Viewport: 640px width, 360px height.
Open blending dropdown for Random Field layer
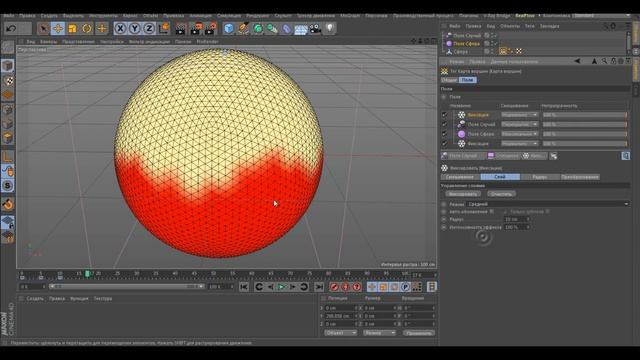coord(519,124)
